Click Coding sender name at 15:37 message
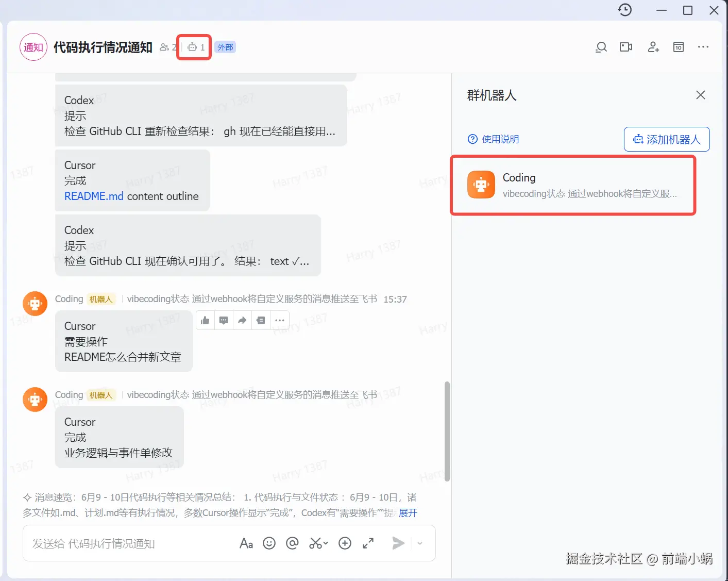The height and width of the screenshot is (581, 728). 69,299
